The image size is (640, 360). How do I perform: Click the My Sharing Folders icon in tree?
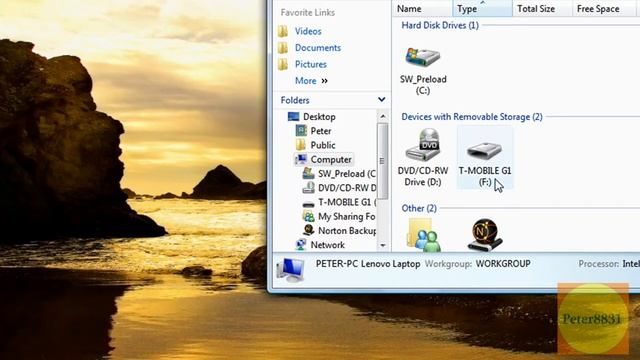pos(309,216)
